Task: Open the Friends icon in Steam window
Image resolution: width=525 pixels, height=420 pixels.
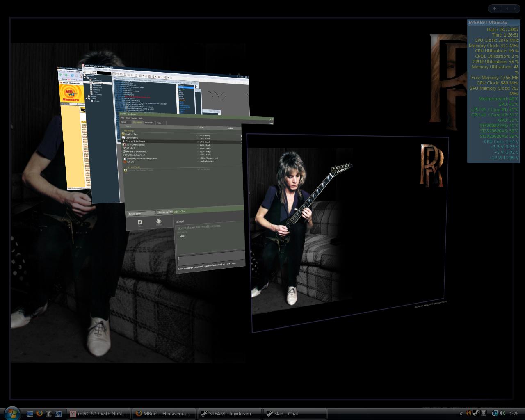Action: pos(159,222)
